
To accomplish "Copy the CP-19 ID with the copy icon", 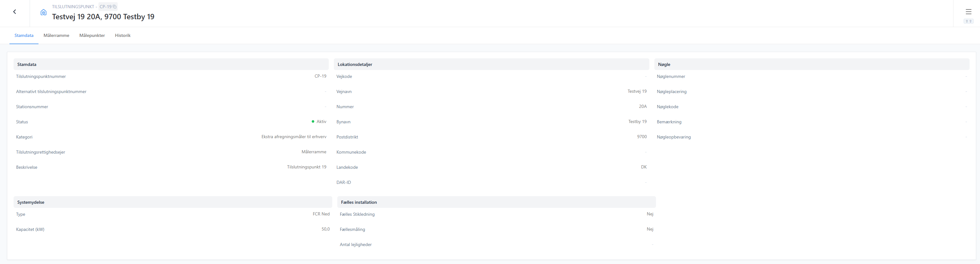I will click(115, 7).
